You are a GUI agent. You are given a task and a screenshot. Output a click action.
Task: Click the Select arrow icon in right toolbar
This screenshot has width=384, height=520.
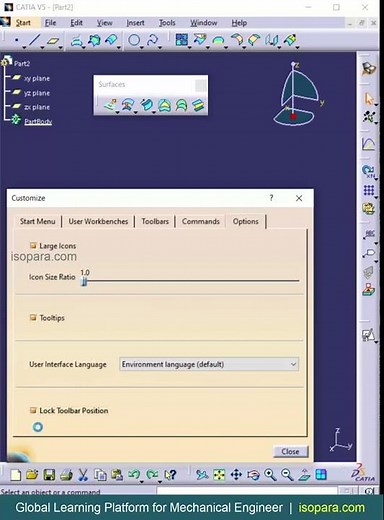[369, 98]
